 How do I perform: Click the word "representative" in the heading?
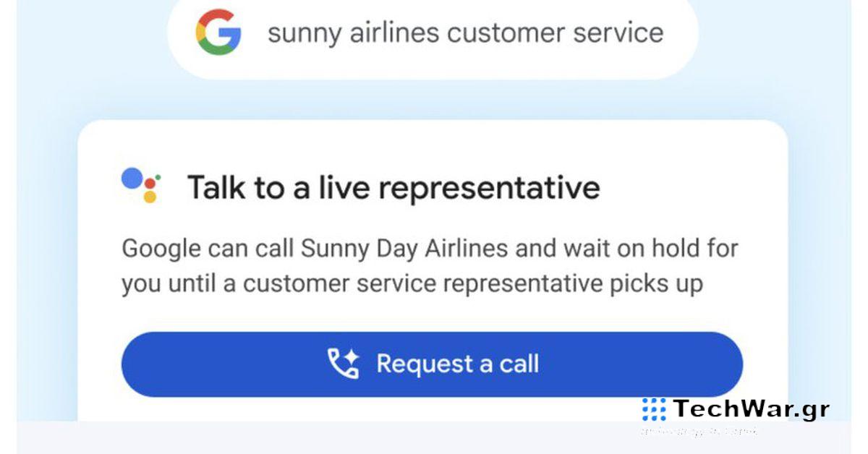(x=490, y=187)
